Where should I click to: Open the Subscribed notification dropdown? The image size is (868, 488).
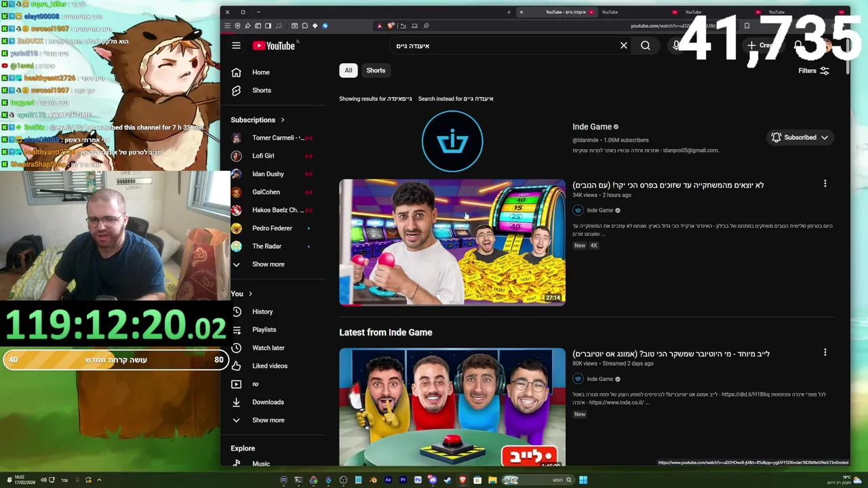(x=800, y=138)
